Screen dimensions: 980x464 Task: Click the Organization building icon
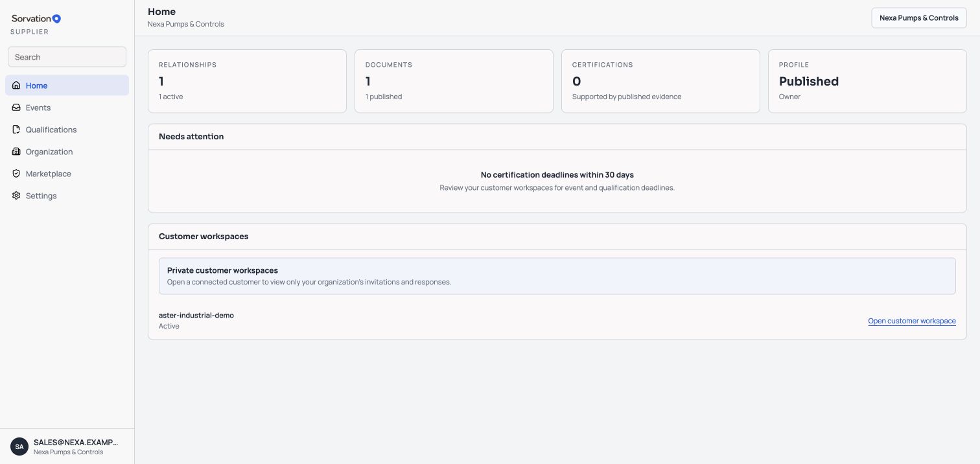(x=16, y=152)
